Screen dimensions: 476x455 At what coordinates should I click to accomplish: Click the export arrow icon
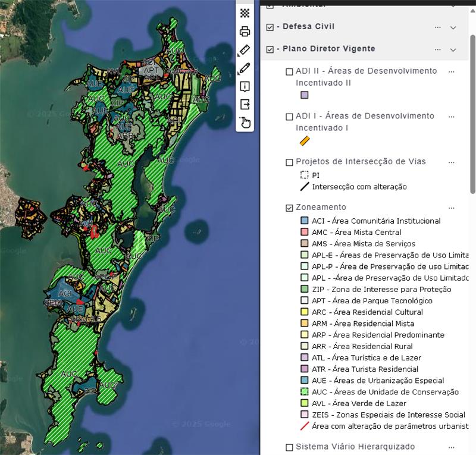(x=245, y=105)
